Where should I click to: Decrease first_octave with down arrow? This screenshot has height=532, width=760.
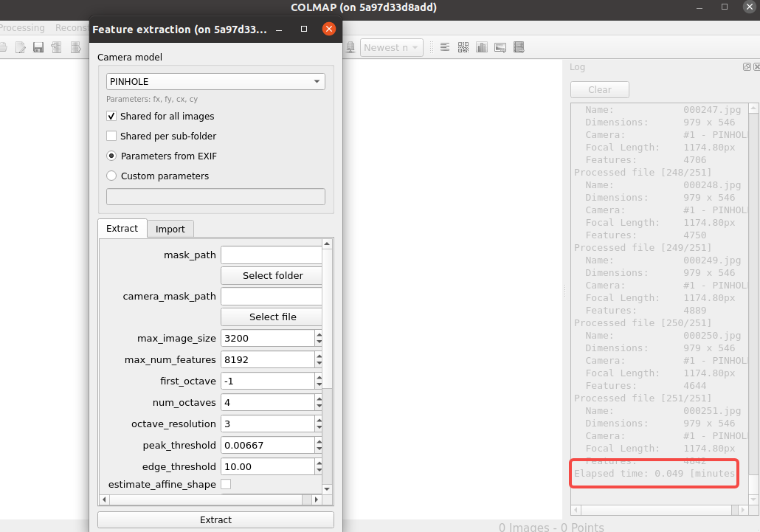tap(319, 384)
